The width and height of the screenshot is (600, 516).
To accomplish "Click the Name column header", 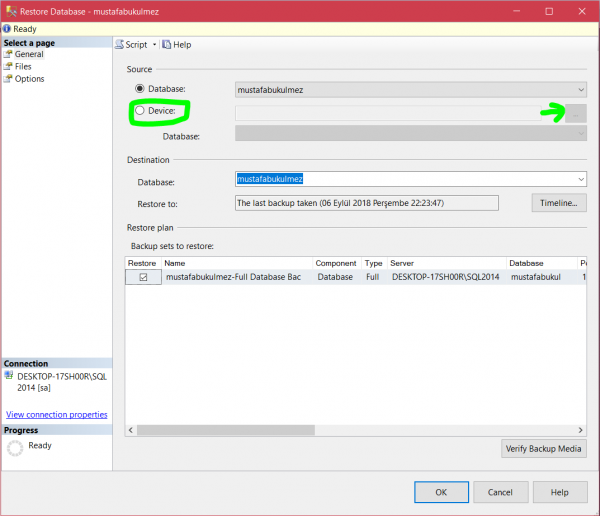I will pyautogui.click(x=237, y=263).
